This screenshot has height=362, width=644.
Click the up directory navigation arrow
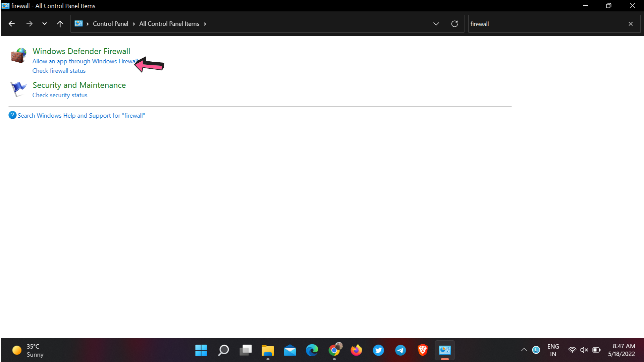point(60,24)
